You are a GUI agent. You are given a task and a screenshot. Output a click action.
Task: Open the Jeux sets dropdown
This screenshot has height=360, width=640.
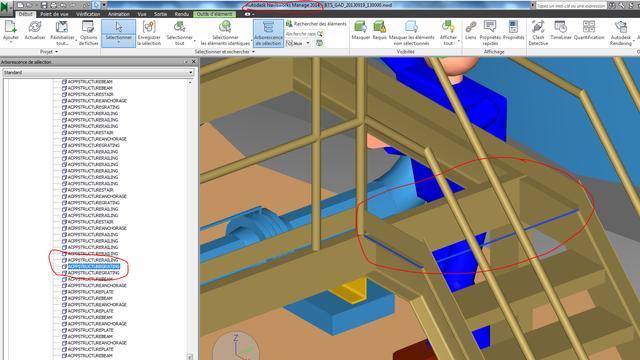308,43
